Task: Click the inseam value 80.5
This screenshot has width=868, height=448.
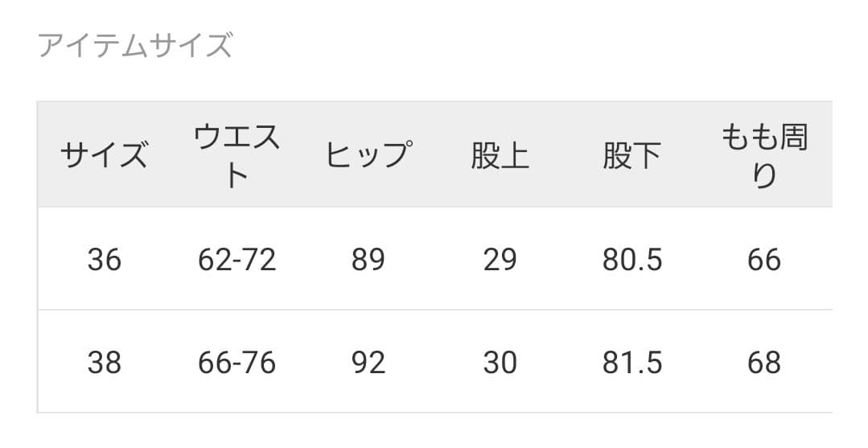Action: pos(632,260)
